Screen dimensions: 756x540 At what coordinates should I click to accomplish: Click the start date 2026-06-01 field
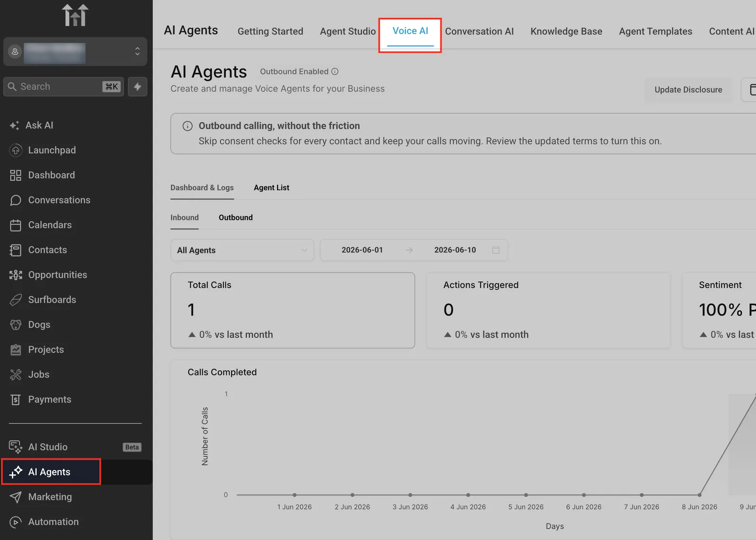click(362, 250)
